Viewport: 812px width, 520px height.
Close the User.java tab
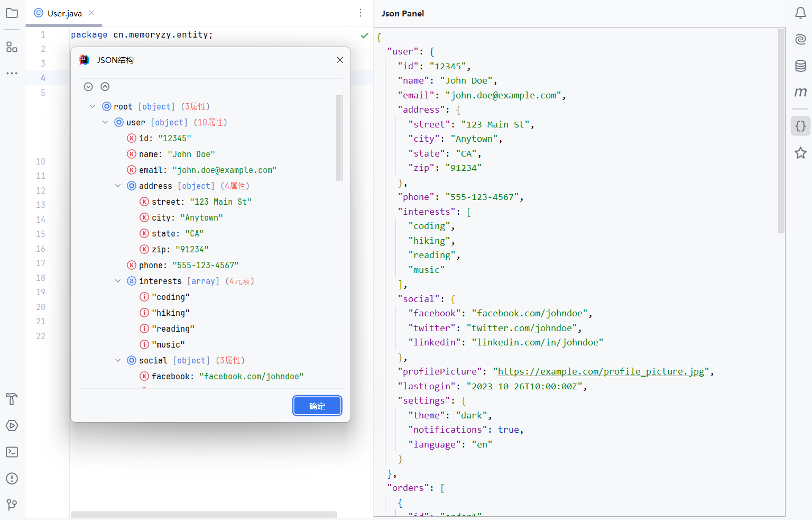(91, 13)
